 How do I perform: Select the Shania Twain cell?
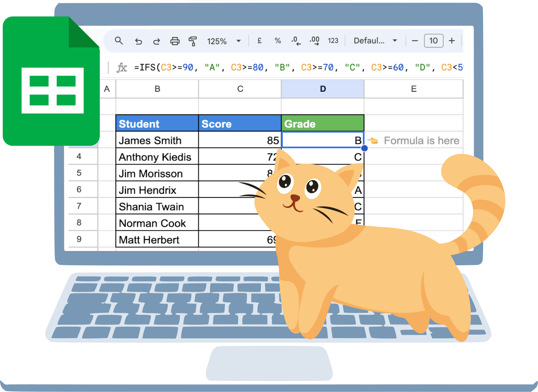coord(157,206)
